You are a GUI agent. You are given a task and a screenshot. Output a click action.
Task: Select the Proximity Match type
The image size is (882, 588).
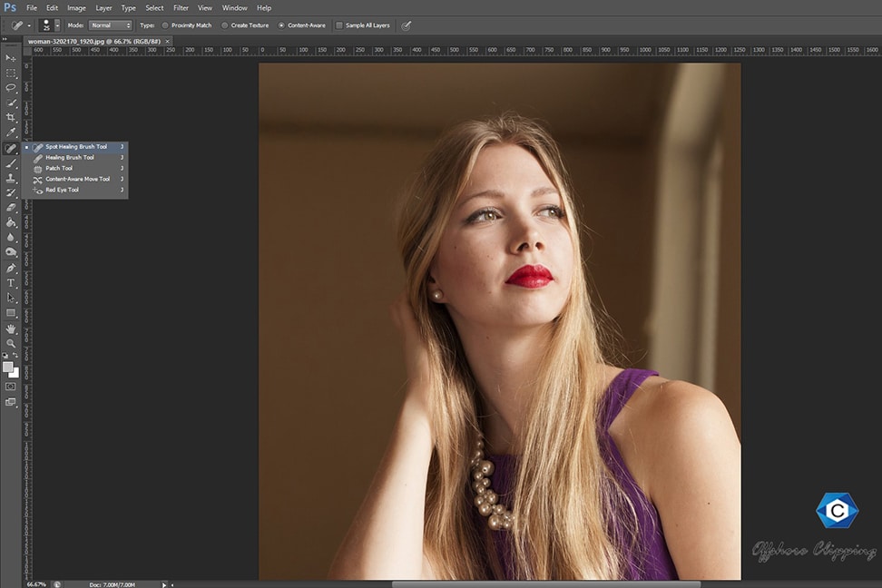(x=166, y=25)
